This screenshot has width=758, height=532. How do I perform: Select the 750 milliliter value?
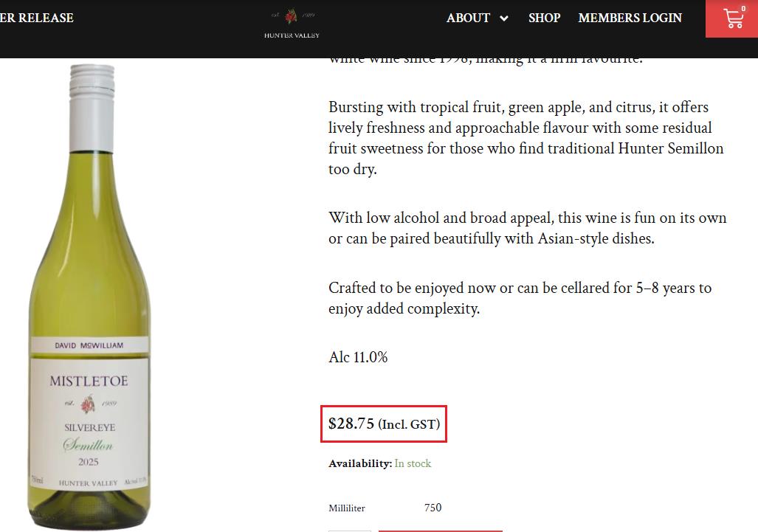[433, 508]
